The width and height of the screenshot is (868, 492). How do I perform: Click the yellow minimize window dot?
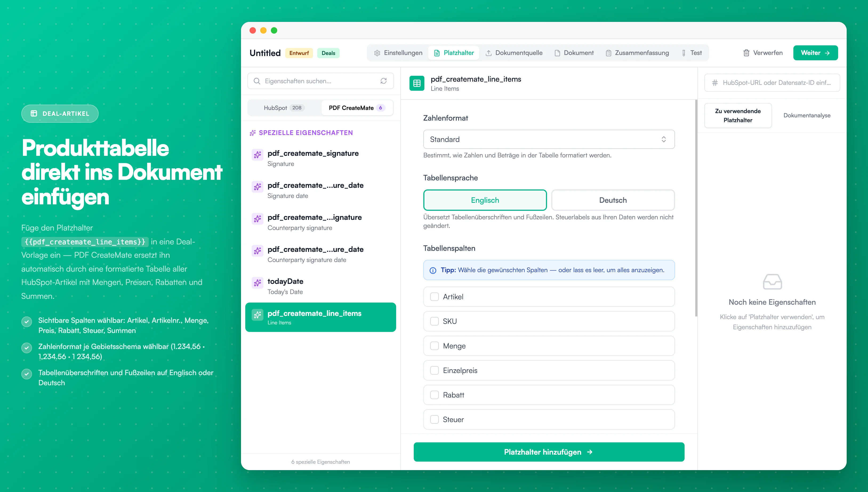point(263,30)
